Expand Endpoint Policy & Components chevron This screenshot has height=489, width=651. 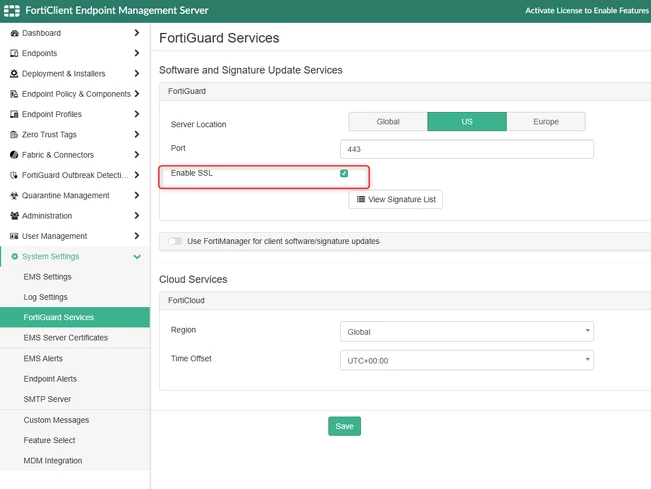coord(137,94)
